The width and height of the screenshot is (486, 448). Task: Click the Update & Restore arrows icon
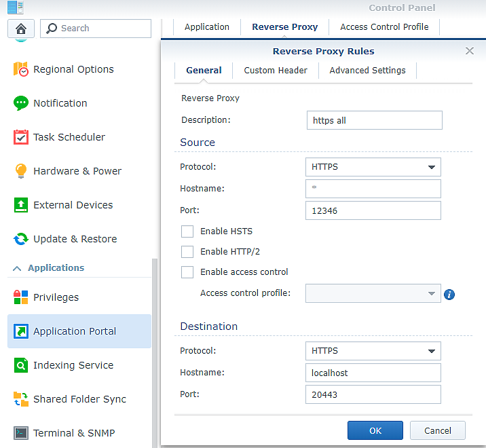[21, 239]
